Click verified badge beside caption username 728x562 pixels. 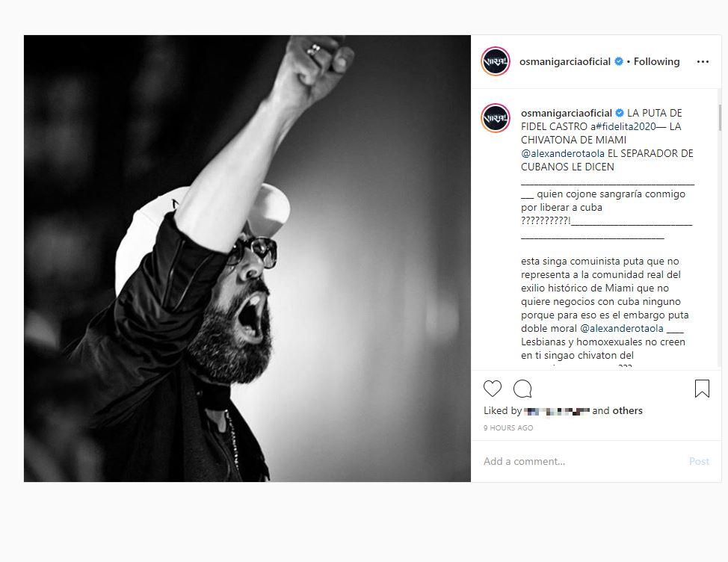click(x=620, y=113)
